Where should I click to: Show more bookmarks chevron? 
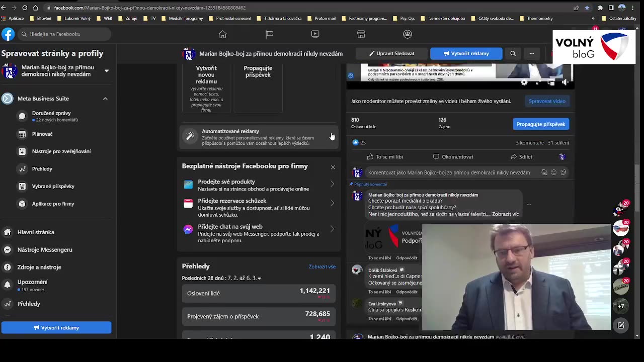pos(593,19)
